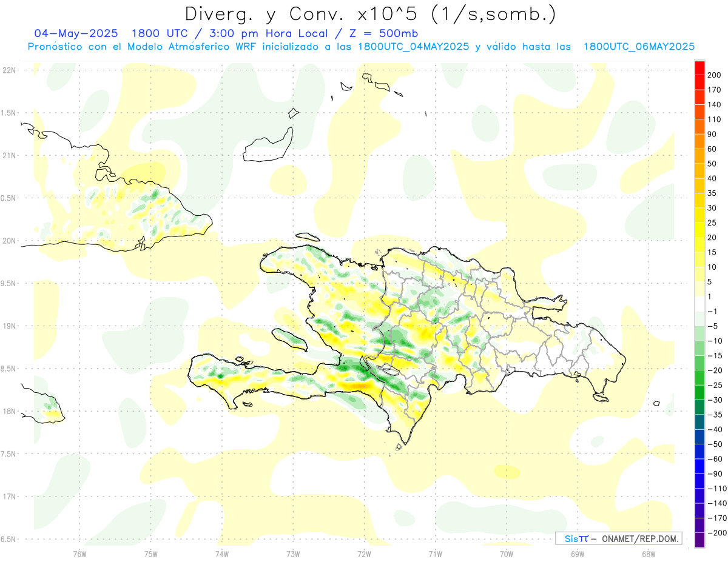Click the title "Diverg. y Conv. x10^5 (1/s,somb.)"
Viewport: 728px width, 562px height.
370,15
